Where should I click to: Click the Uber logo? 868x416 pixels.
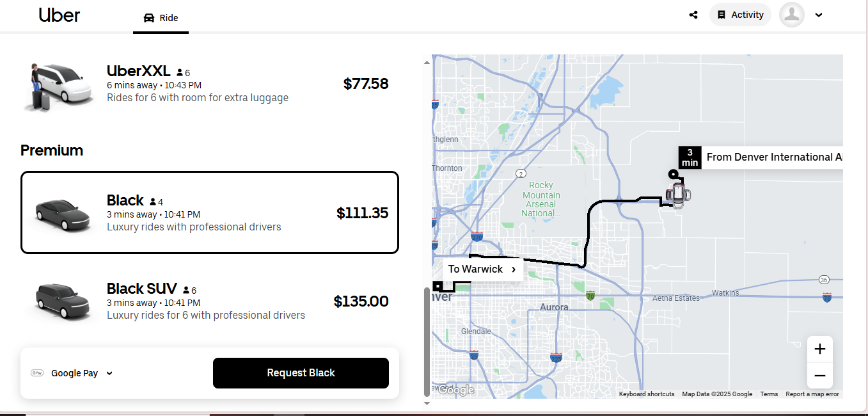coord(59,15)
